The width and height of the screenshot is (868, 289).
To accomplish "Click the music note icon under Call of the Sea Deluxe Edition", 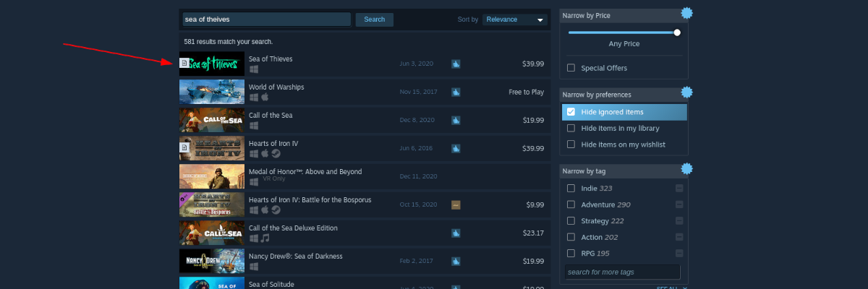I will pos(265,238).
